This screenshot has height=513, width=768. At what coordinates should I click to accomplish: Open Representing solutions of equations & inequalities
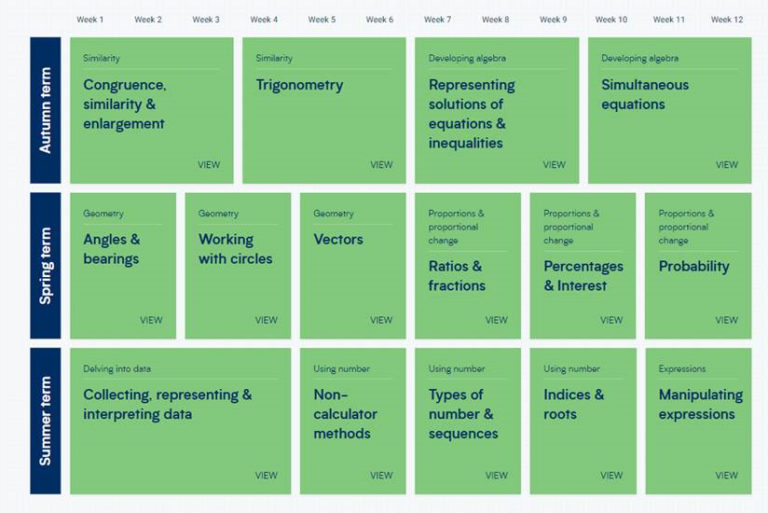(x=472, y=114)
